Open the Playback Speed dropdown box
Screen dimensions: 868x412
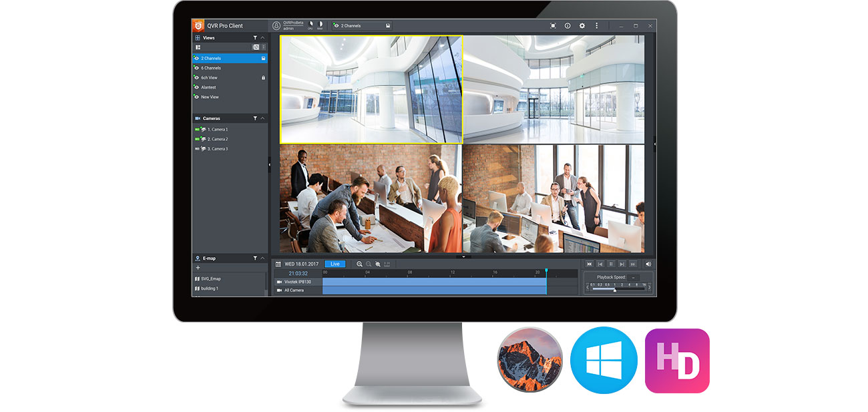633,277
